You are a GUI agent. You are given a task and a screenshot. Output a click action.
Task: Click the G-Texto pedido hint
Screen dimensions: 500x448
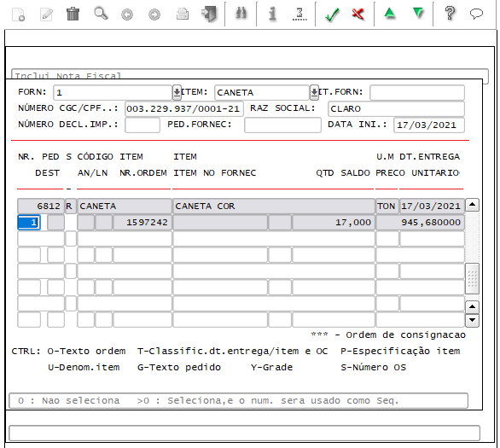pos(179,367)
